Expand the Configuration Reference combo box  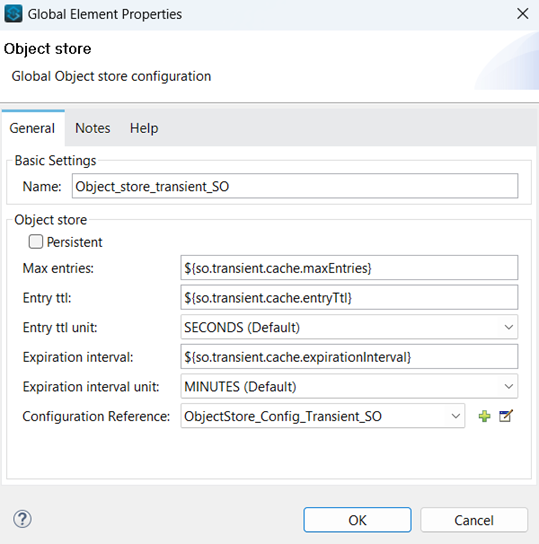323,416
